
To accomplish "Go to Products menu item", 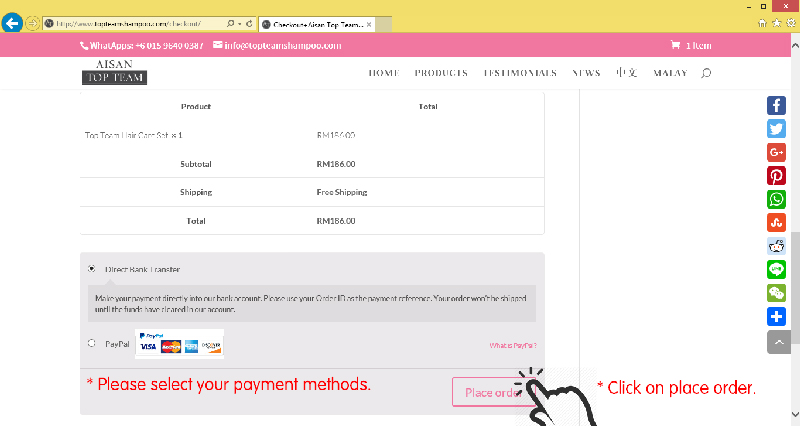I will (441, 73).
